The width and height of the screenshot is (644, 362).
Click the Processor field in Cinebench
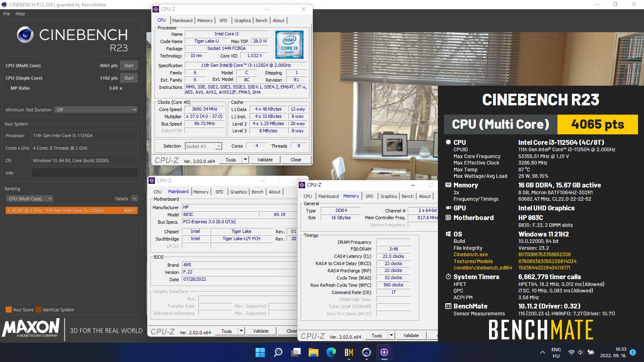(x=85, y=136)
